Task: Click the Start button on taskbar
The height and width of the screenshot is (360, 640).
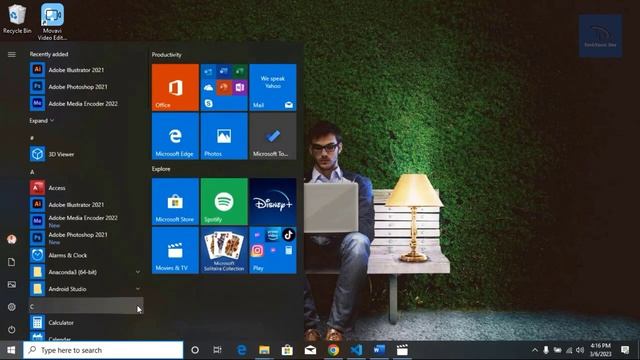Action: point(11,350)
